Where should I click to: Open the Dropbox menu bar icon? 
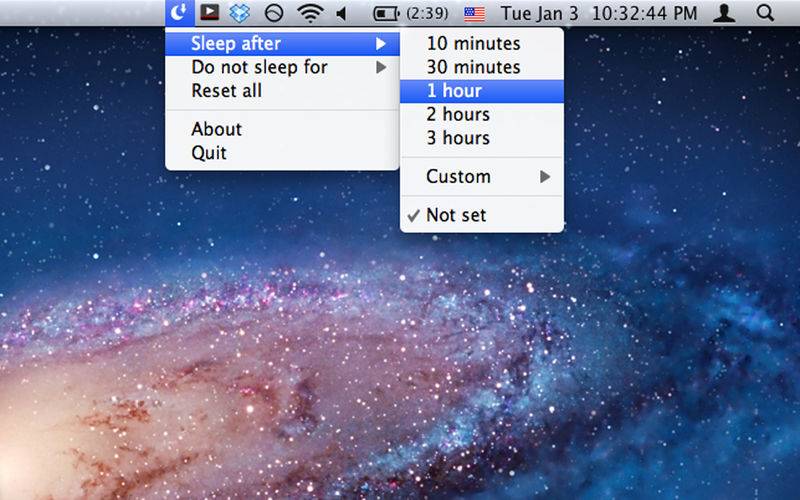tap(239, 13)
